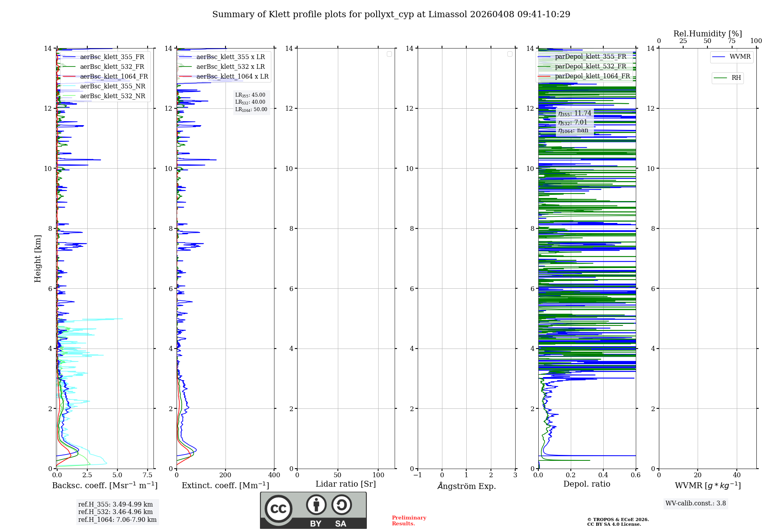Select aerBsc_klett_355_NR cyan legend entry
The image size is (783, 532).
pos(112,86)
